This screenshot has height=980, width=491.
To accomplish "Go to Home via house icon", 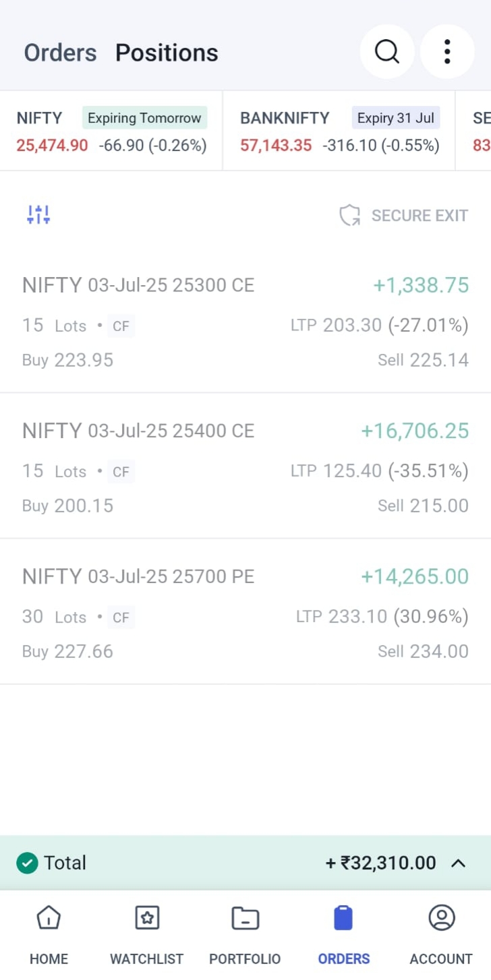I will point(49,918).
